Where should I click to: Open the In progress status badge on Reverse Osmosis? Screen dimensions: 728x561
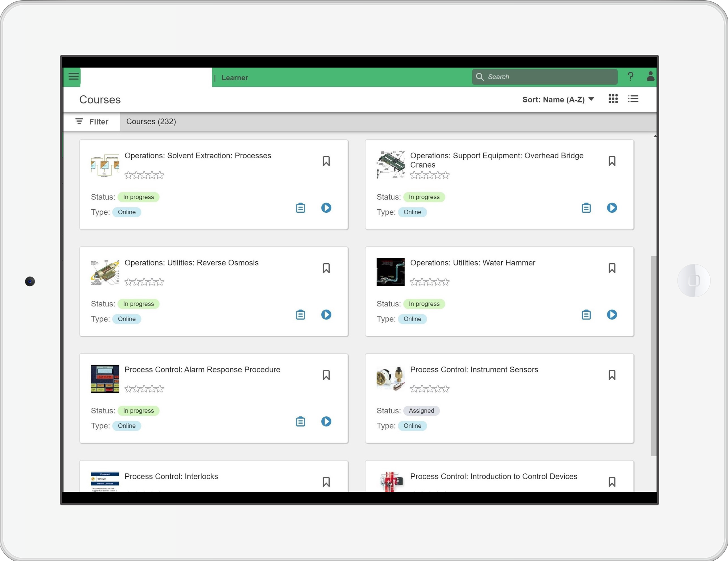click(x=139, y=303)
